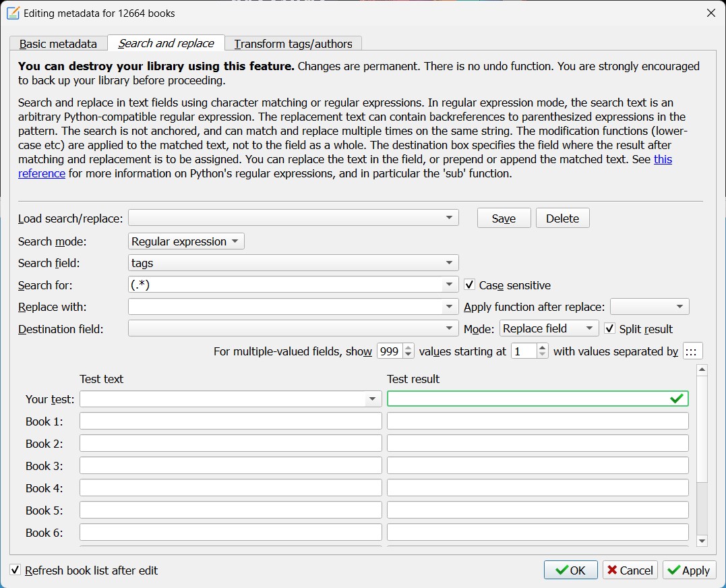Click the Cancel button
The width and height of the screenshot is (726, 588).
click(630, 570)
